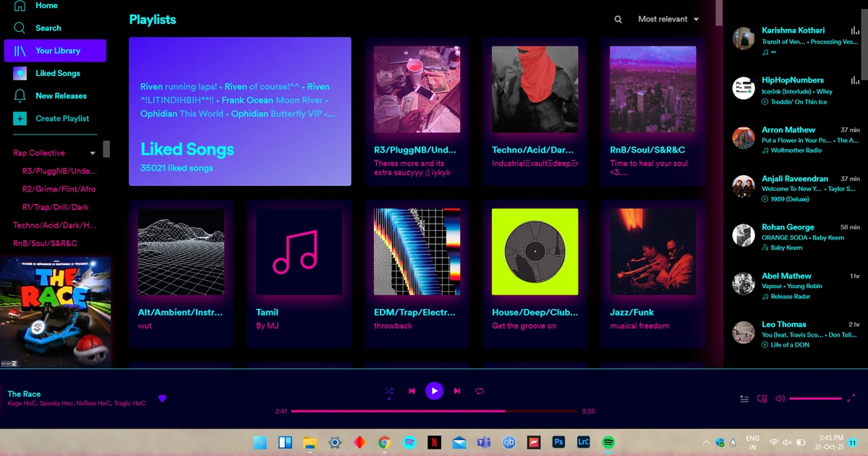Open the Most relevant sort dropdown
Screen dimensions: 868x456
click(662, 20)
